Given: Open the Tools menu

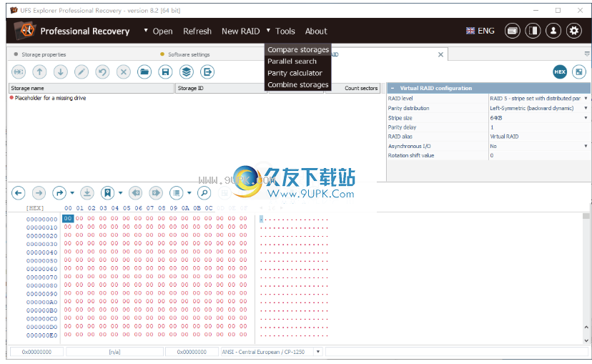Looking at the screenshot, I should pyautogui.click(x=285, y=31).
